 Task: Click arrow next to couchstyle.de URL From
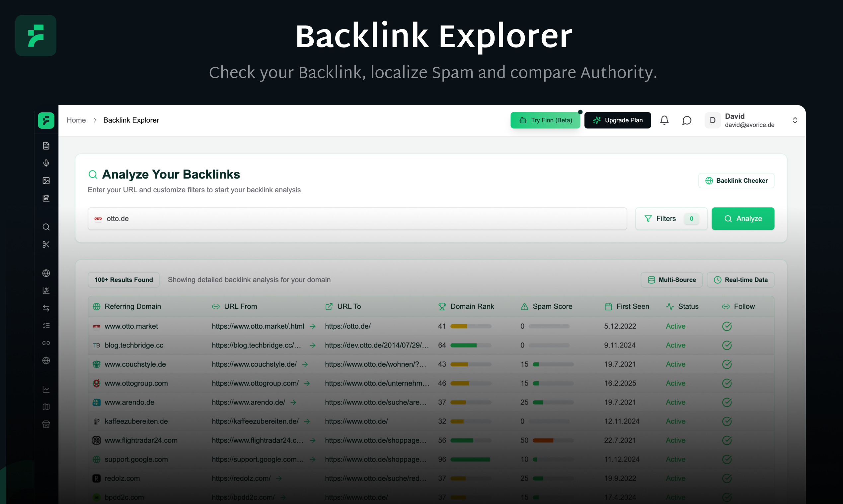point(305,364)
